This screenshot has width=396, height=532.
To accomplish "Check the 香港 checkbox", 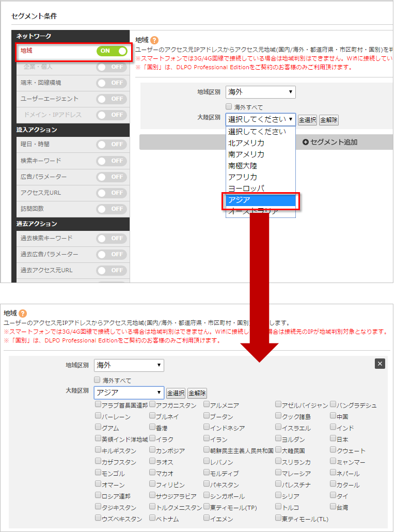I will coord(152,427).
